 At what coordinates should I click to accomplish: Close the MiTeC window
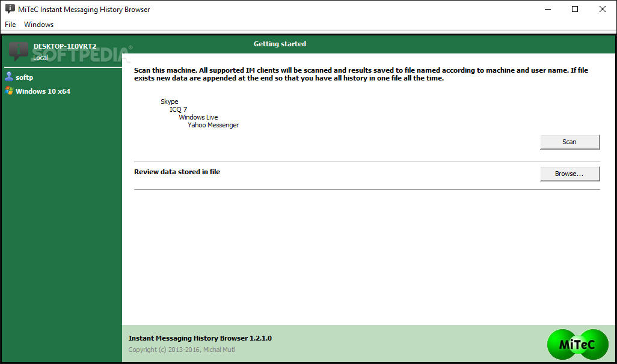[603, 9]
